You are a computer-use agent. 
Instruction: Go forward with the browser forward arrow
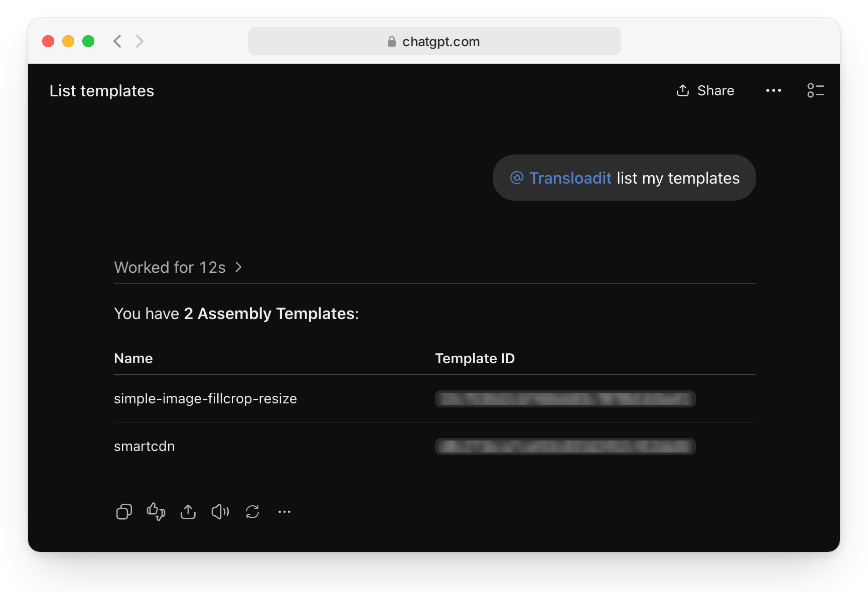(139, 41)
